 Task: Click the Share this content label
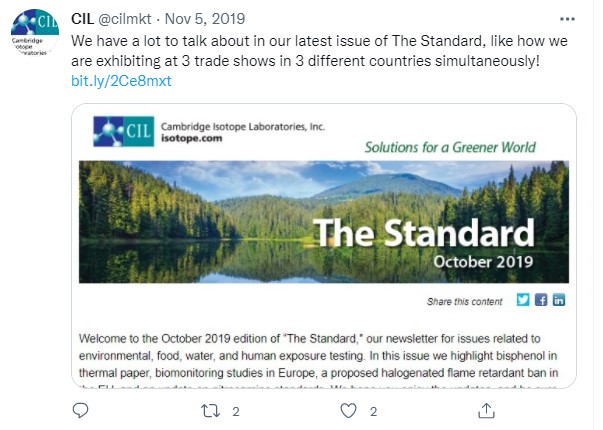tap(464, 301)
